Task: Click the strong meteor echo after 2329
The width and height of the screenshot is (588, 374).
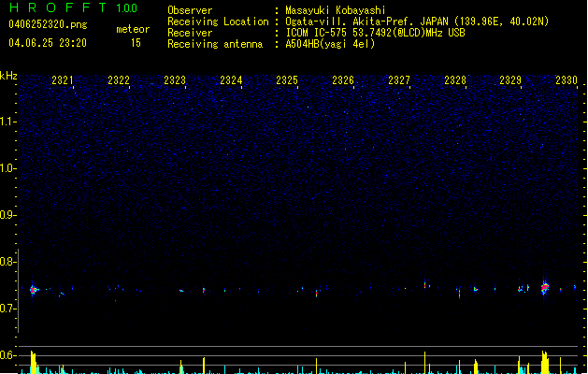Action: click(x=545, y=287)
